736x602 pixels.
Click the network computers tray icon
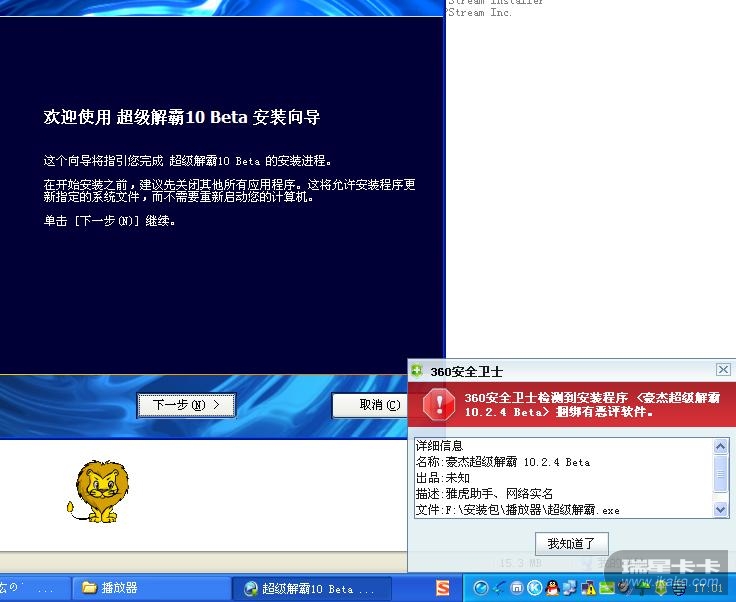(x=570, y=587)
